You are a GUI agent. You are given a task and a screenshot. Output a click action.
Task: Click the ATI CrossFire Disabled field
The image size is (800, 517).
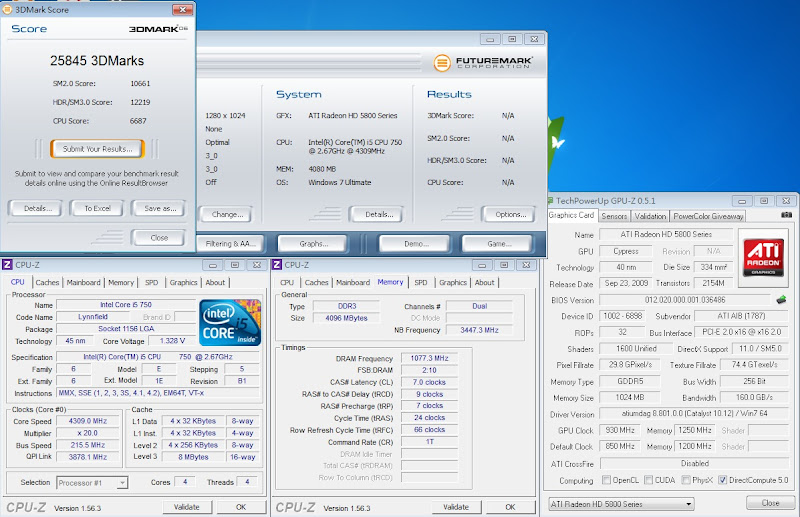click(694, 463)
